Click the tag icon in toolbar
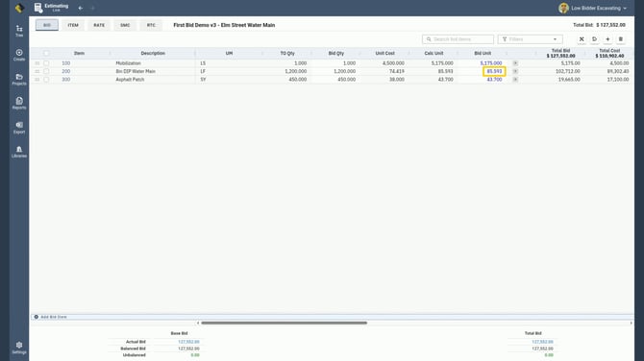The width and height of the screenshot is (644, 361). point(595,39)
